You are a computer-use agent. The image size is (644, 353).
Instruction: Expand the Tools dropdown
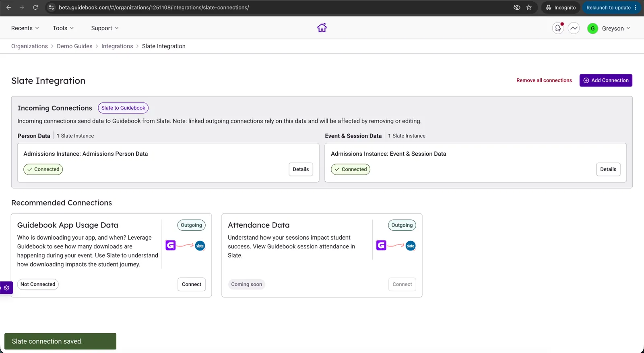point(63,28)
